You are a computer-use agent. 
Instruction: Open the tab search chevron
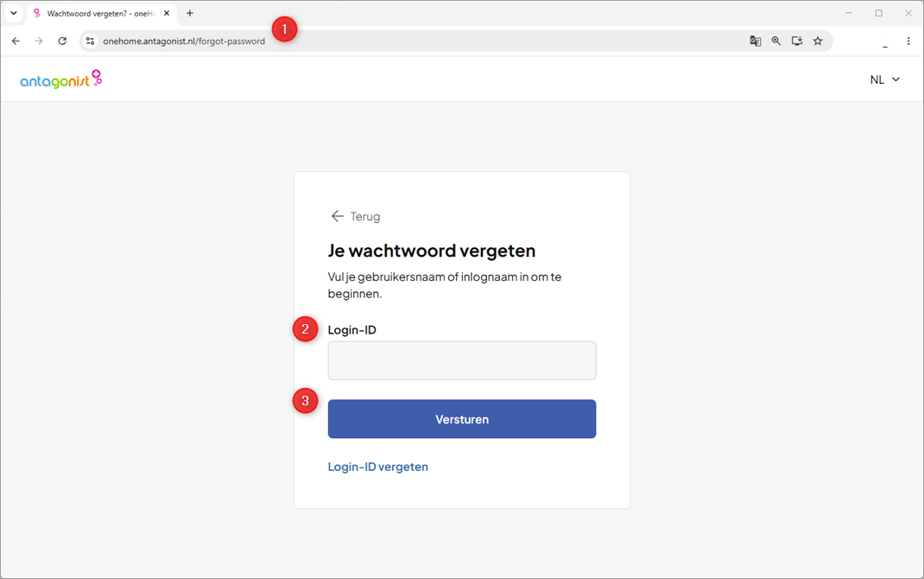click(x=14, y=13)
